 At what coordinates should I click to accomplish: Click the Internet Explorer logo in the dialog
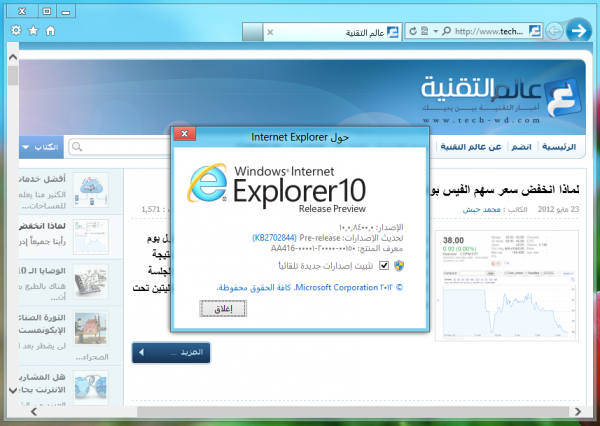(x=207, y=183)
